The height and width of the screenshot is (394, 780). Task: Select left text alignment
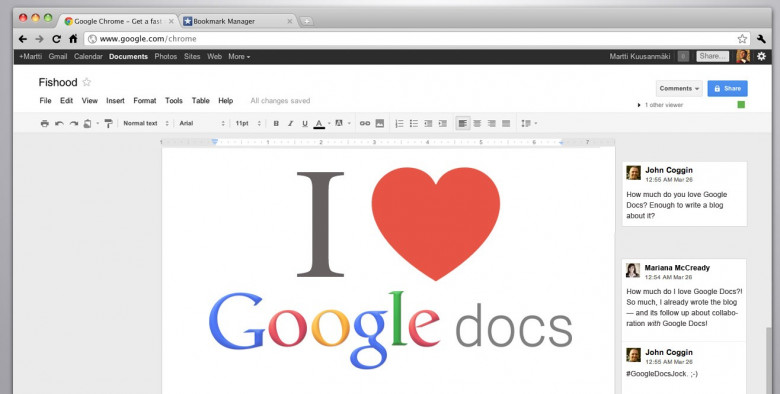pyautogui.click(x=463, y=123)
